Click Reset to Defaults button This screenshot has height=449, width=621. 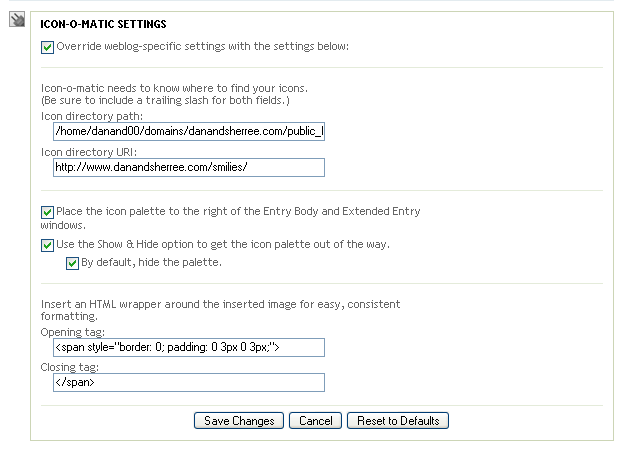point(398,420)
